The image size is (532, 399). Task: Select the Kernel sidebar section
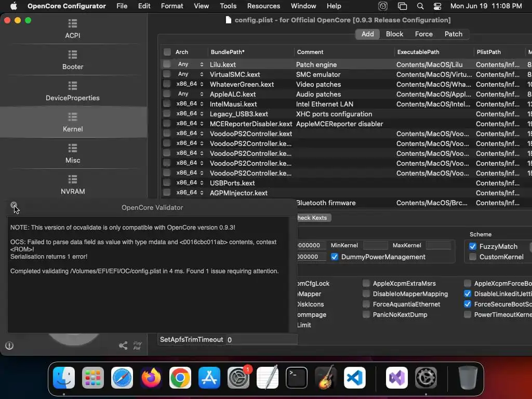point(73,122)
